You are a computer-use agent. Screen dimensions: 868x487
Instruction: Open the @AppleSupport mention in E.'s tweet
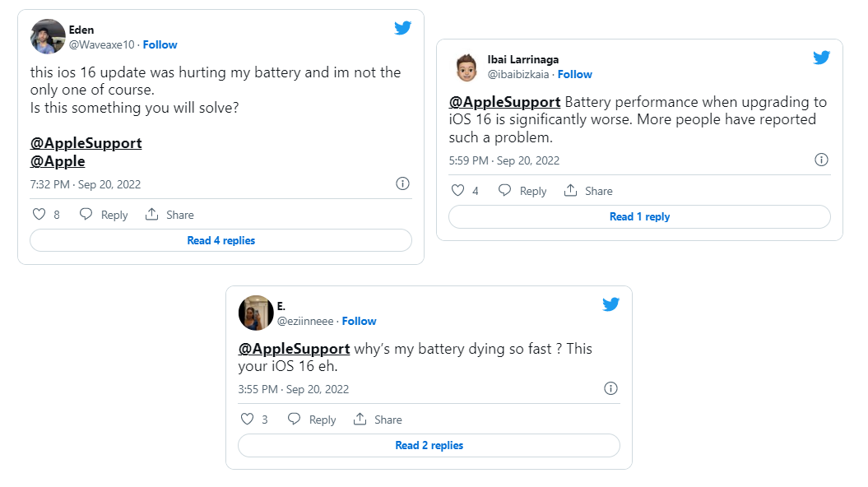(294, 348)
